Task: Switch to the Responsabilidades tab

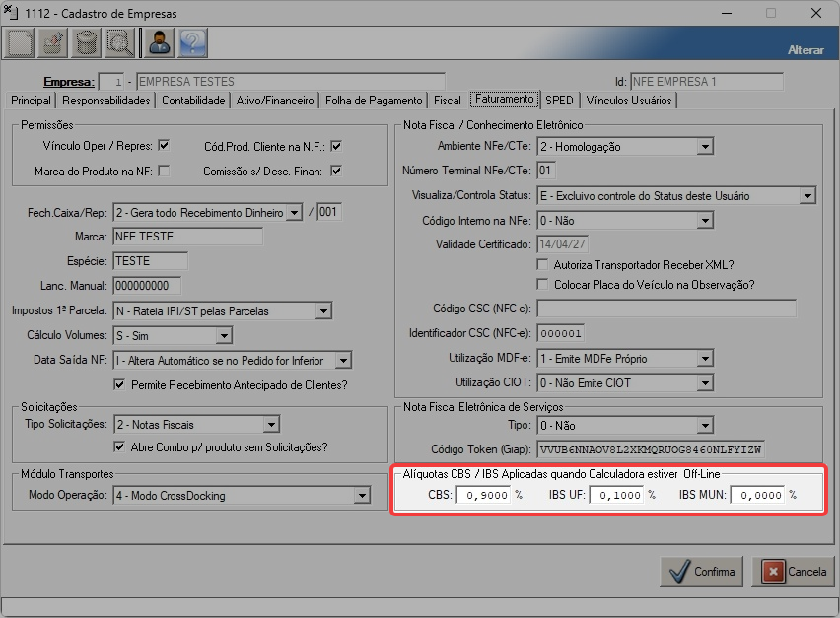Action: [106, 101]
